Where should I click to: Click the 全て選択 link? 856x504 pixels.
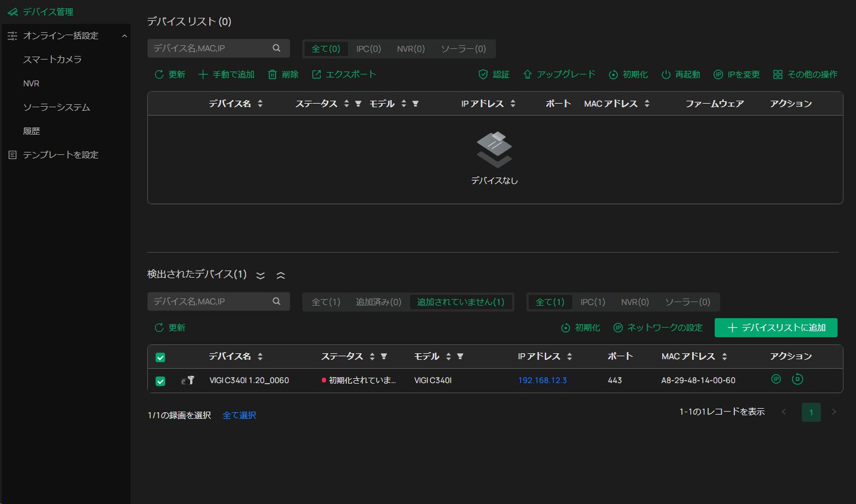(239, 415)
